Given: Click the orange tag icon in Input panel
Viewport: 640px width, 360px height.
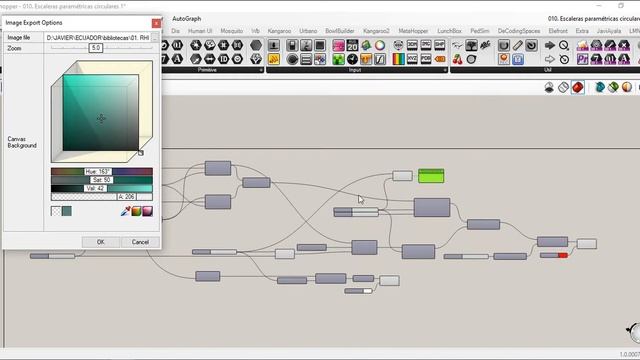Looking at the screenshot, I should tap(440, 59).
